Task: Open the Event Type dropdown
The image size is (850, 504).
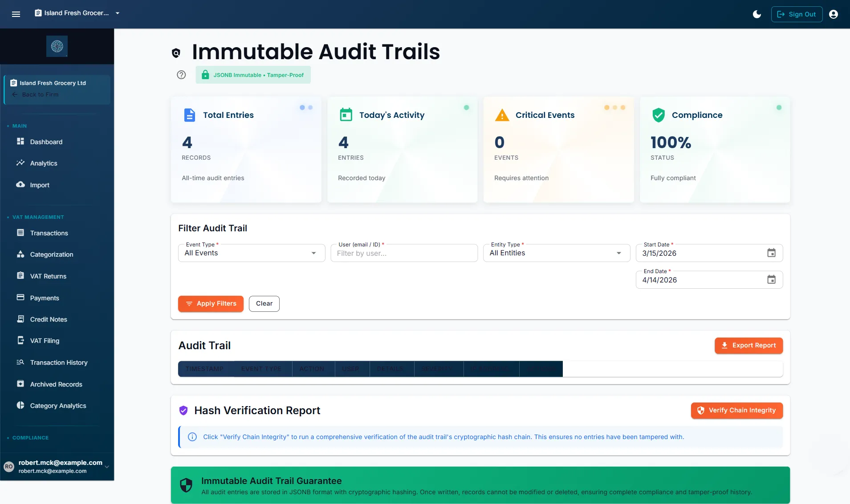Action: point(252,253)
